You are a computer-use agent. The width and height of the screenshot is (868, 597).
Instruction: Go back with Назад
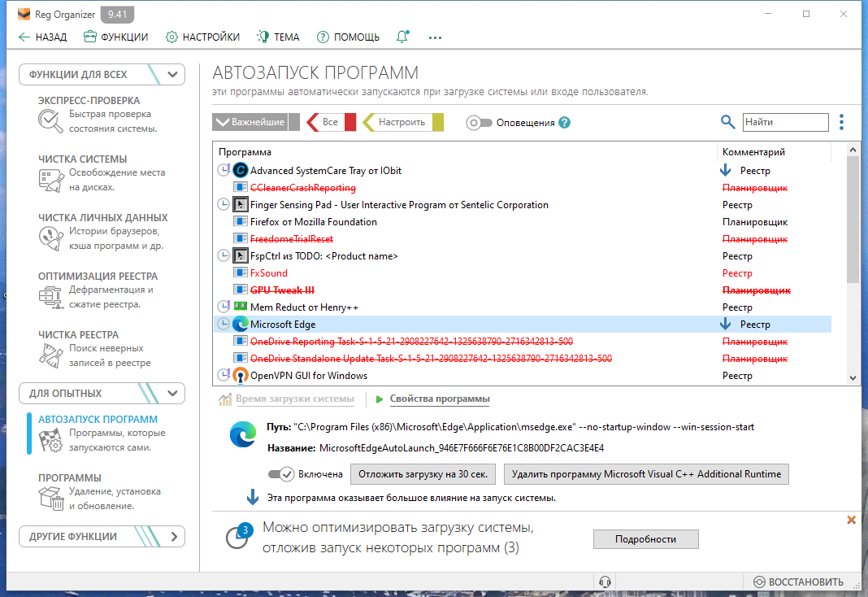(42, 37)
